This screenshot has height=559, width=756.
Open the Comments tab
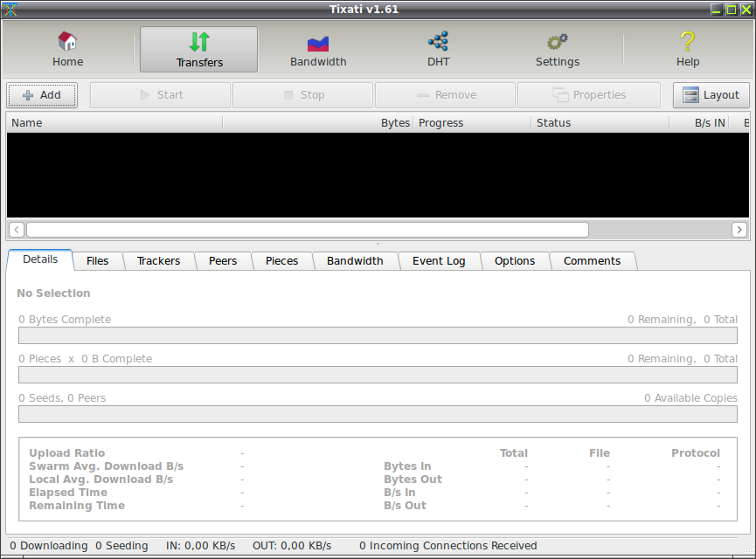pyautogui.click(x=592, y=260)
